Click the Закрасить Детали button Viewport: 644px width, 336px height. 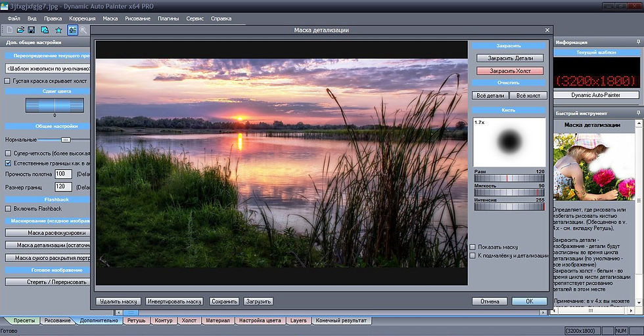pos(510,58)
